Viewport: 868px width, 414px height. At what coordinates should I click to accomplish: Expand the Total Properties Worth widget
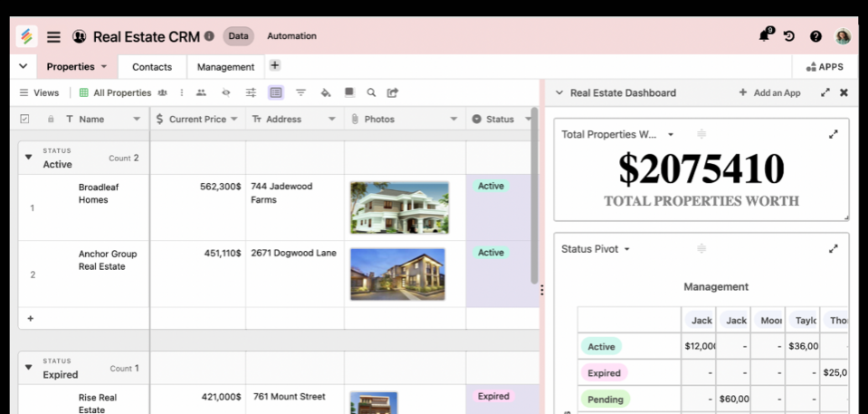[833, 134]
